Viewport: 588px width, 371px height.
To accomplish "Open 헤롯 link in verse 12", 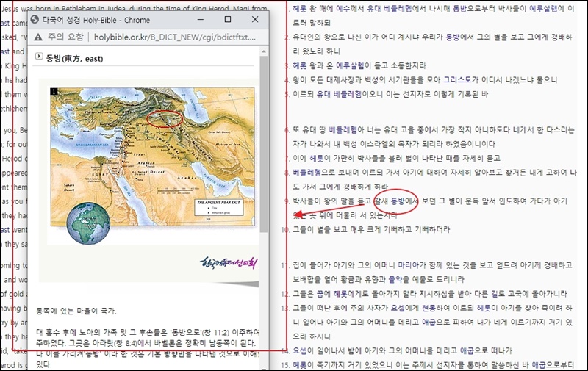I will point(340,294).
